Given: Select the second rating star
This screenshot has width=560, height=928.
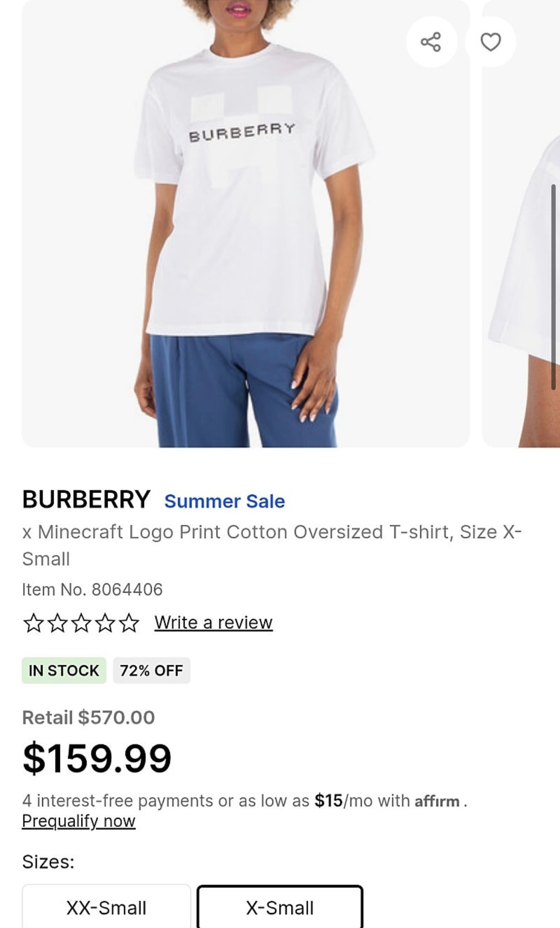Looking at the screenshot, I should pos(57,623).
